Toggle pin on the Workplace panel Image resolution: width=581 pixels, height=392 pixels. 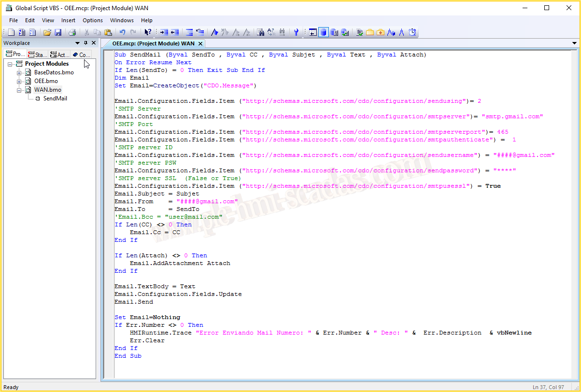[85, 43]
